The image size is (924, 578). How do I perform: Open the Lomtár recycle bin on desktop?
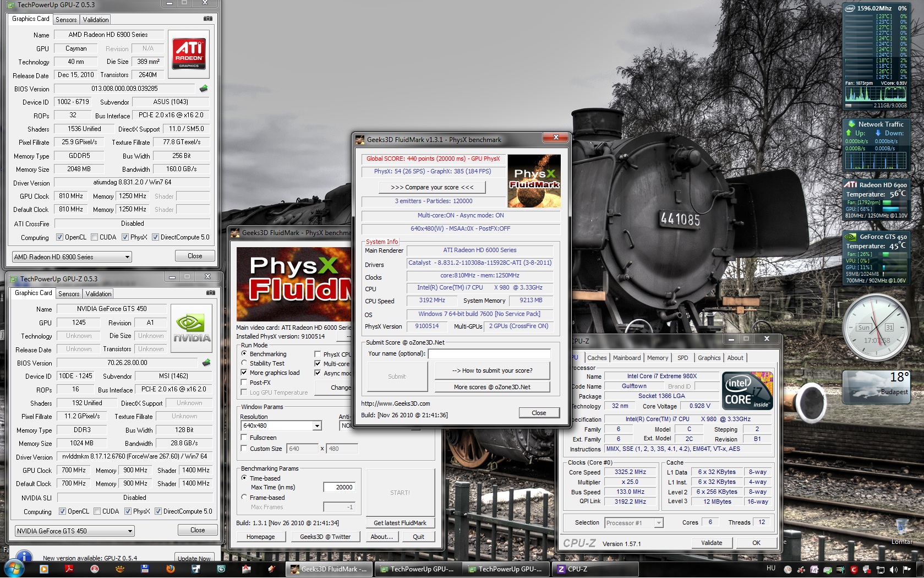click(901, 531)
